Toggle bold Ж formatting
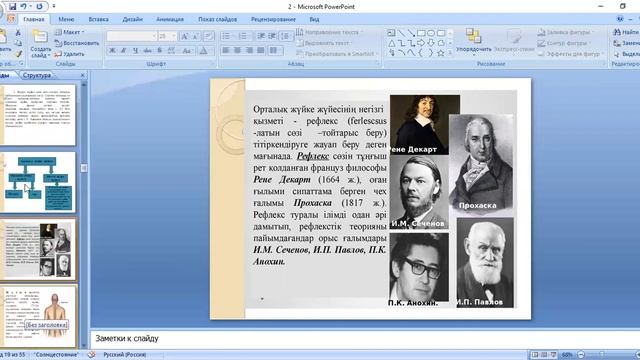 click(112, 51)
